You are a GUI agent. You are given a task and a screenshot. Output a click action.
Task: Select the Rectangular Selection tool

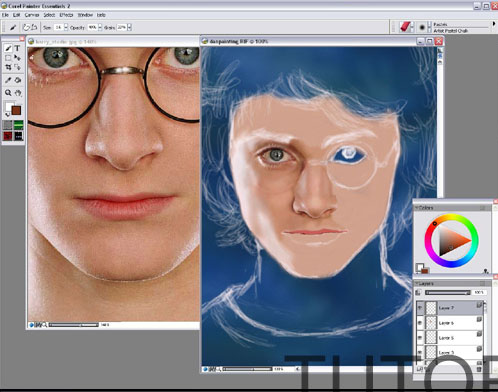(x=8, y=58)
